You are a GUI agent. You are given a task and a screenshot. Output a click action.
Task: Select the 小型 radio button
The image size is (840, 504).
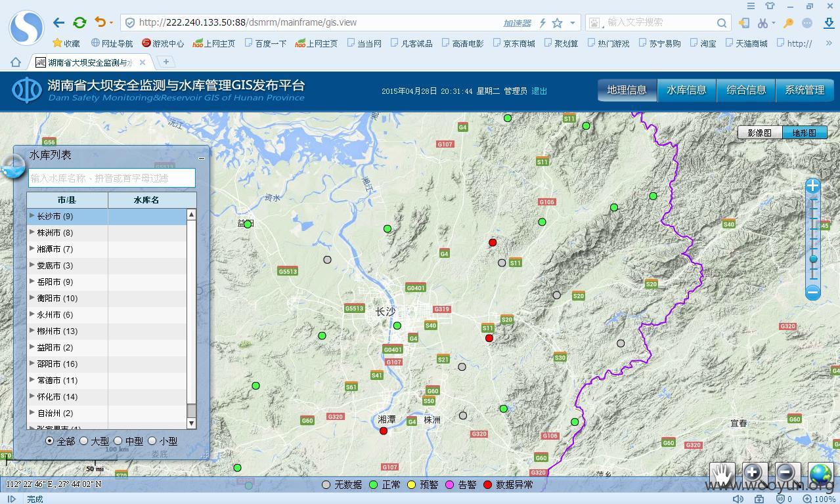(x=152, y=441)
